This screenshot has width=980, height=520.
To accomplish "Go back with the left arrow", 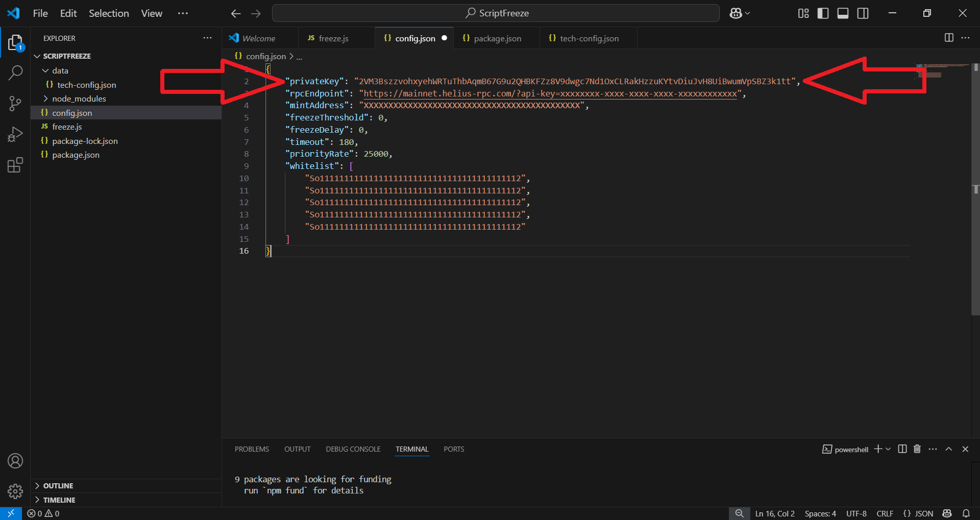I will (x=235, y=13).
